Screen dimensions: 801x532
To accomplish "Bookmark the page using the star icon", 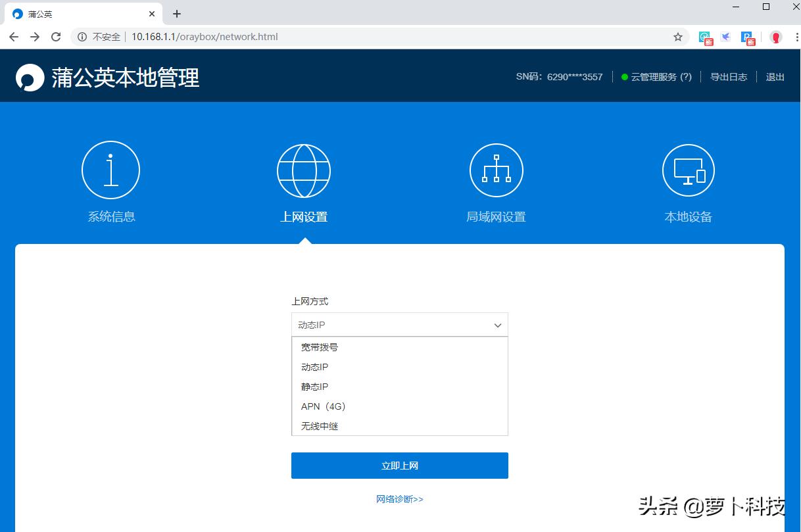I will pyautogui.click(x=678, y=37).
